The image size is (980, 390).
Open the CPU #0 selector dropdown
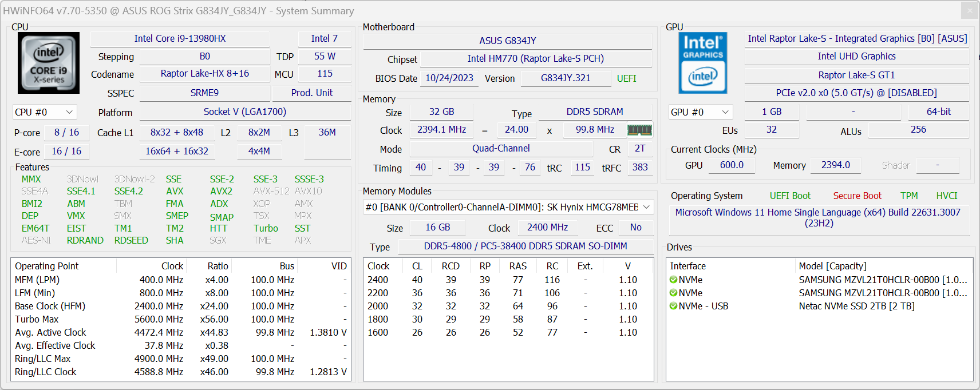45,112
